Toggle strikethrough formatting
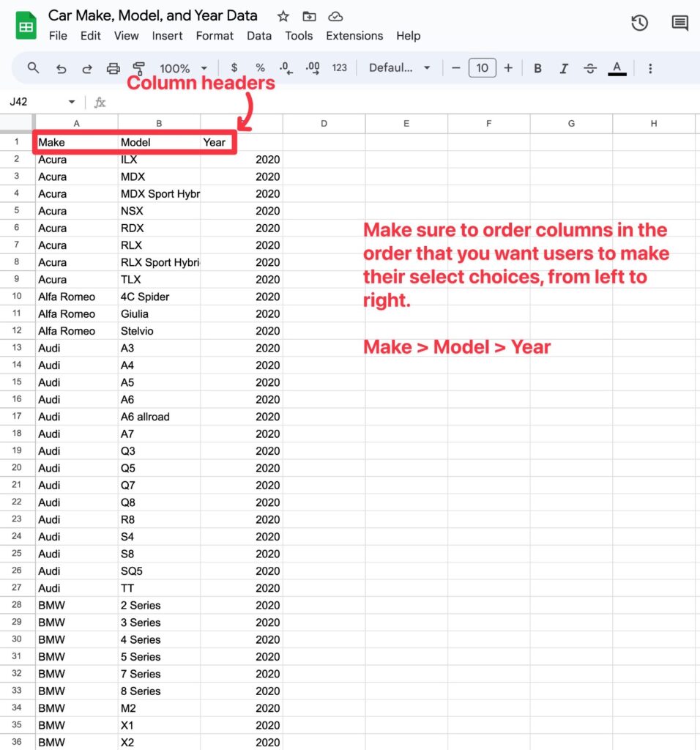Viewport: 700px width, 750px height. pos(590,68)
